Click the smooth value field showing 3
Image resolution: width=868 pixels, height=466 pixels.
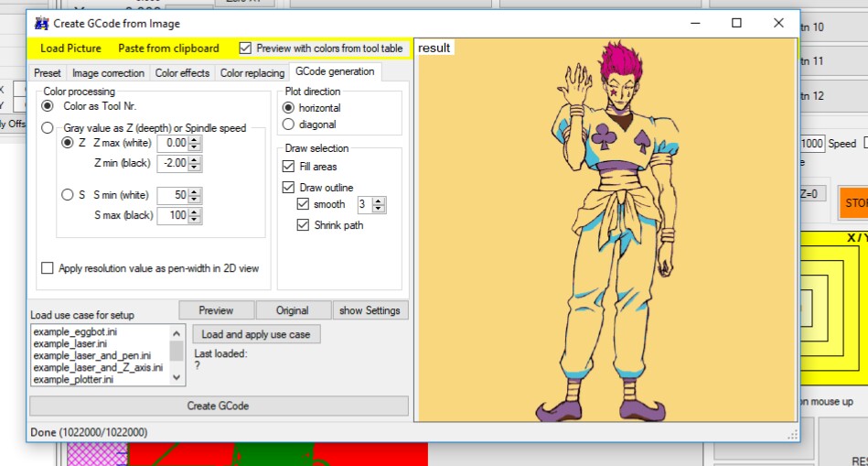tap(364, 204)
